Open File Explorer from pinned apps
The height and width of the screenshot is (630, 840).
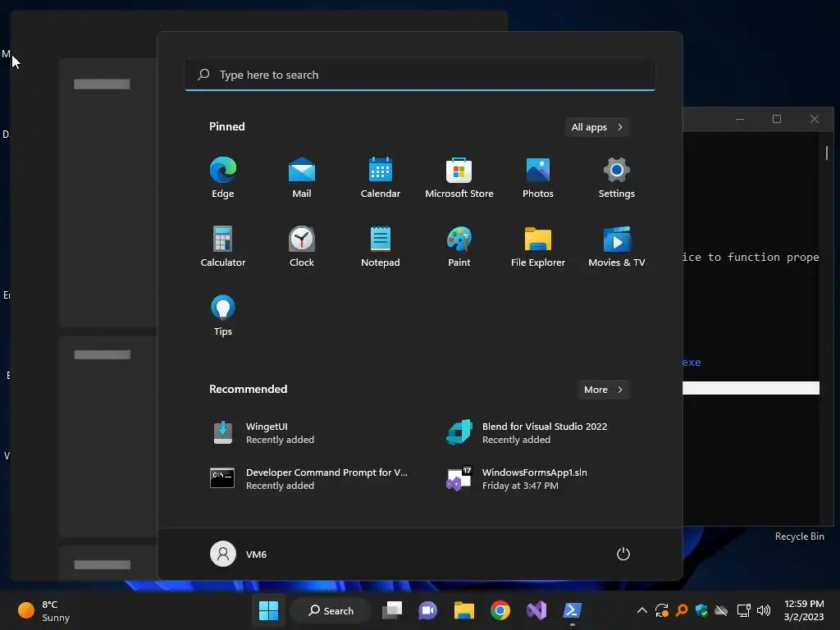click(538, 246)
